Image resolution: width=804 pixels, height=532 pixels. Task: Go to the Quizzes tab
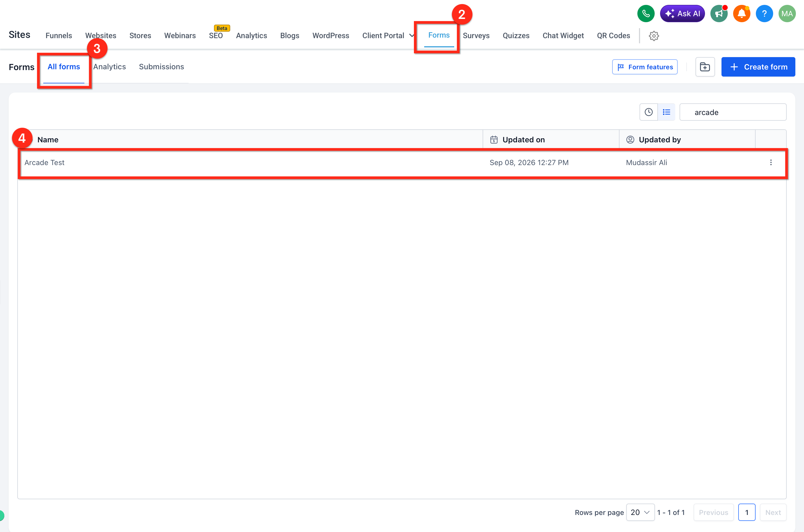516,36
